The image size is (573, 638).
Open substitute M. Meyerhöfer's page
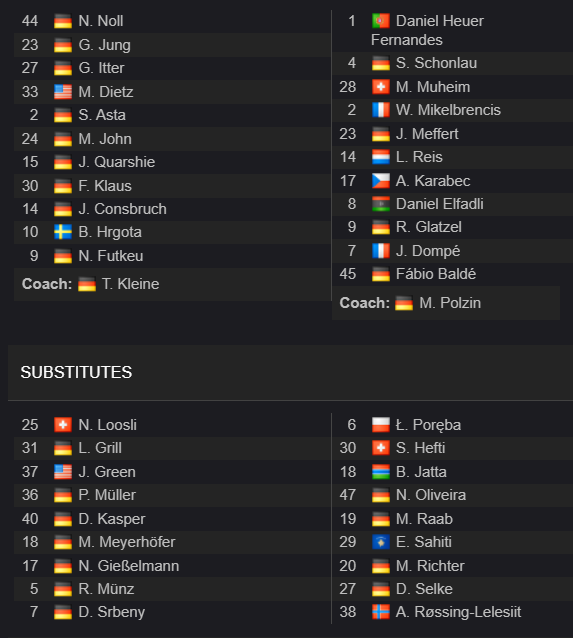127,542
